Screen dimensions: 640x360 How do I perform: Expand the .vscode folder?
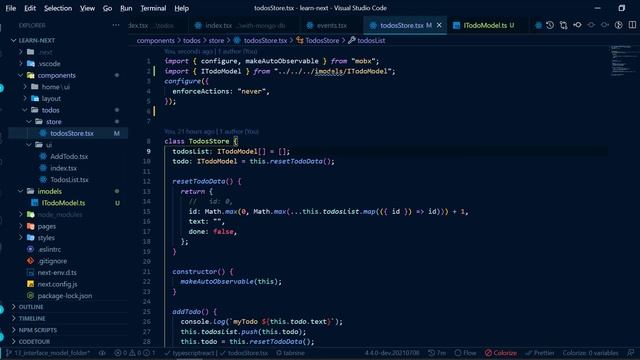[x=49, y=64]
